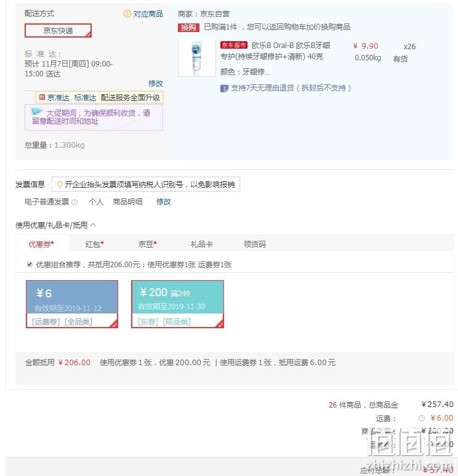Switch to the 领货码 tab
This screenshot has height=476, width=458.
pyautogui.click(x=255, y=244)
